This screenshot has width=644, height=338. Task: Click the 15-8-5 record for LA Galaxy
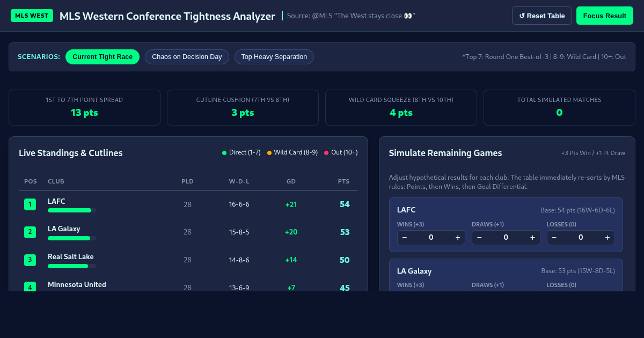pos(239,232)
